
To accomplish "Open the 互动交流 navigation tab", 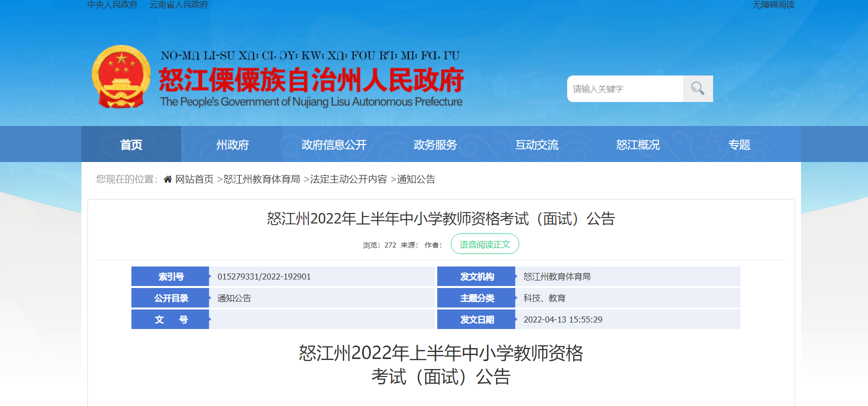I will pos(537,144).
